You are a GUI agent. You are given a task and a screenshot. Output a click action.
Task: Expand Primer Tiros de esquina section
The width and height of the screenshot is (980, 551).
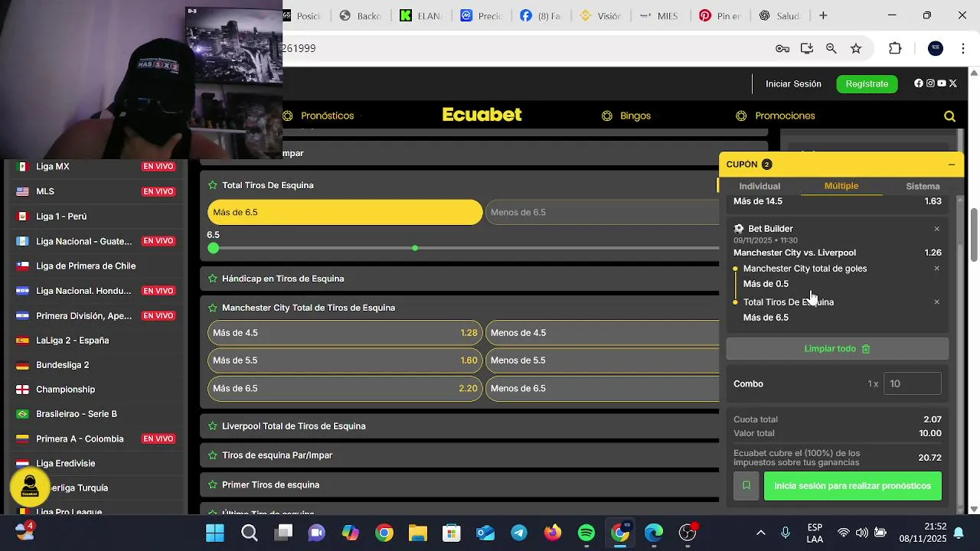459,484
